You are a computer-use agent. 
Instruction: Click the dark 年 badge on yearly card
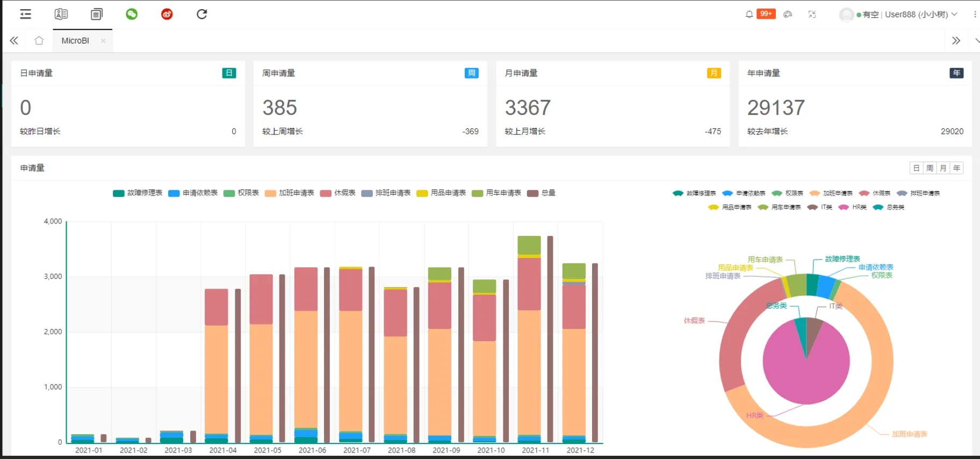(956, 73)
